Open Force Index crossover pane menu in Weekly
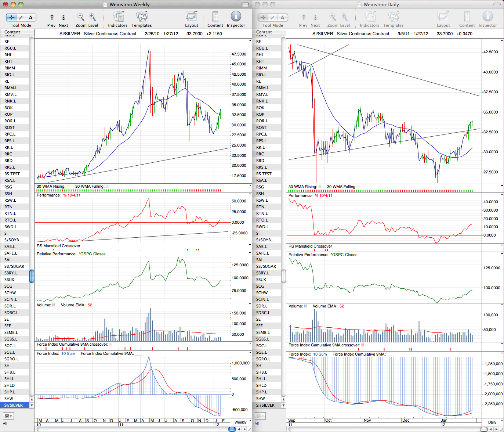Screen dimensions: 504x432 tap(250, 344)
